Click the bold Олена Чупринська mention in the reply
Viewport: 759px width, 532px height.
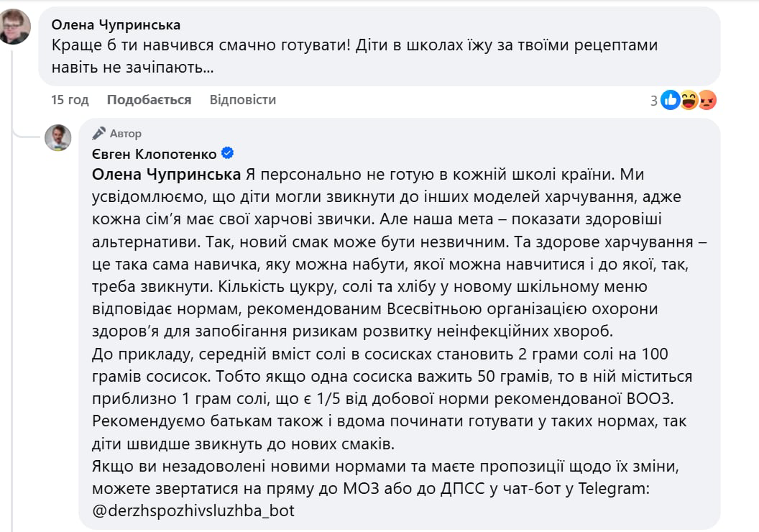[167, 174]
